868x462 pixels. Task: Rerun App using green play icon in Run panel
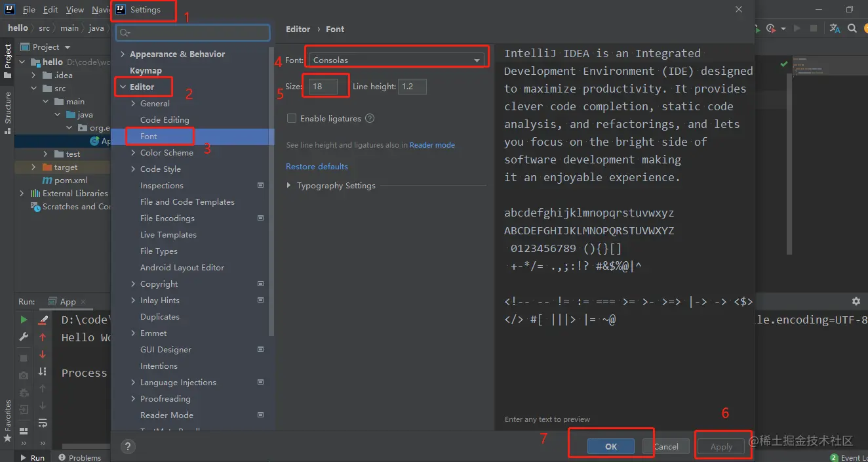click(24, 320)
